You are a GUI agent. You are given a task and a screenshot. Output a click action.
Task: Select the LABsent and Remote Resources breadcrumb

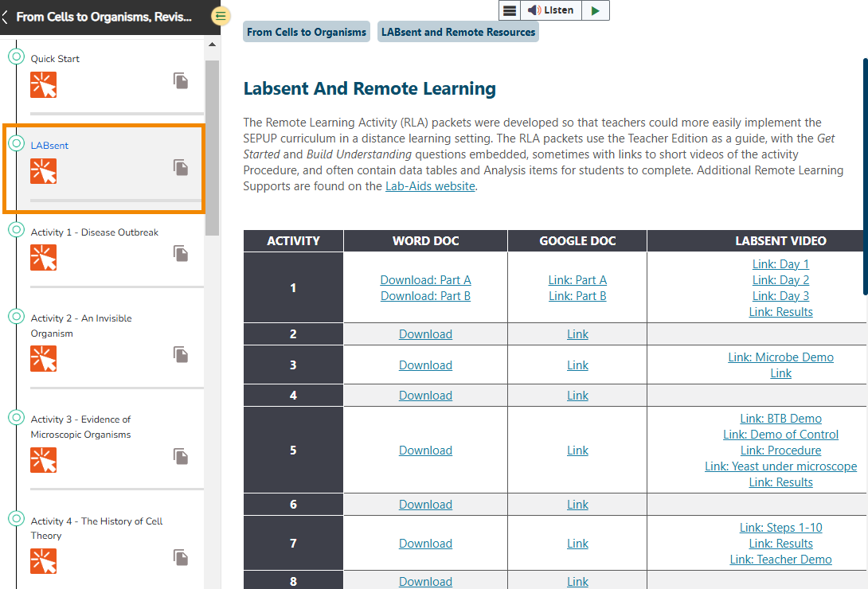[x=458, y=32]
